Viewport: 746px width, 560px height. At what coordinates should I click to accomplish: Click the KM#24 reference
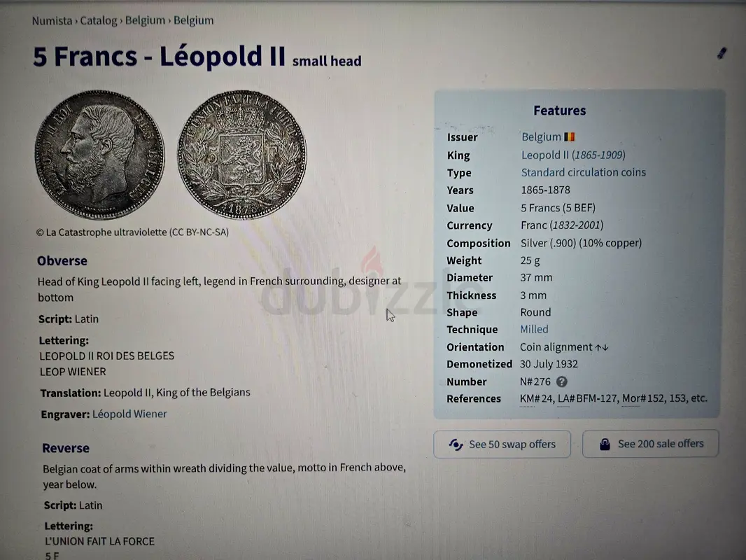click(x=537, y=398)
